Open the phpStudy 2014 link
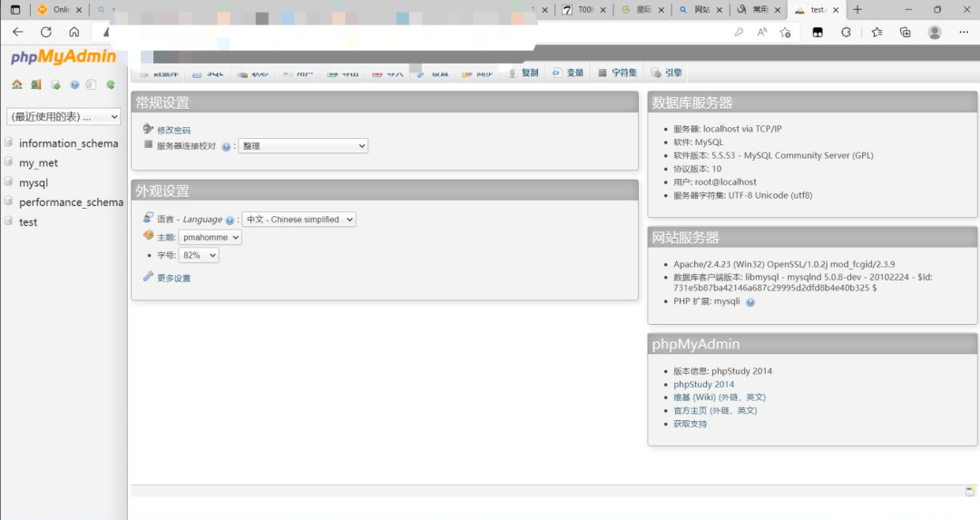Viewport: 980px width, 520px height. coord(704,385)
